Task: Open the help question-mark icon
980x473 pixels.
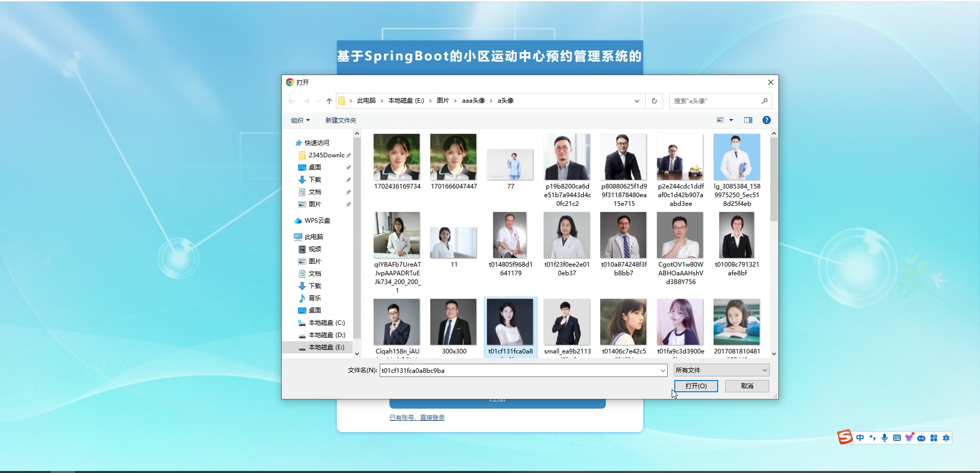Action: 766,120
